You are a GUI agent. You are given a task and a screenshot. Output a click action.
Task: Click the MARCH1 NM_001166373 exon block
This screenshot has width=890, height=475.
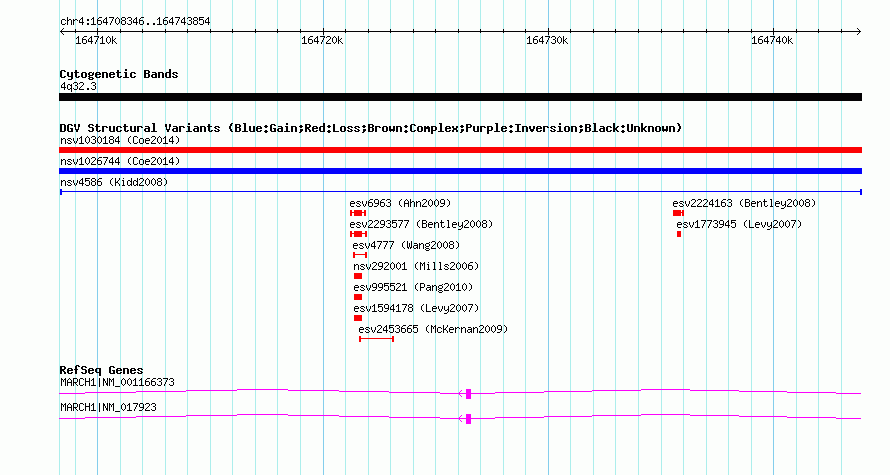pos(468,394)
